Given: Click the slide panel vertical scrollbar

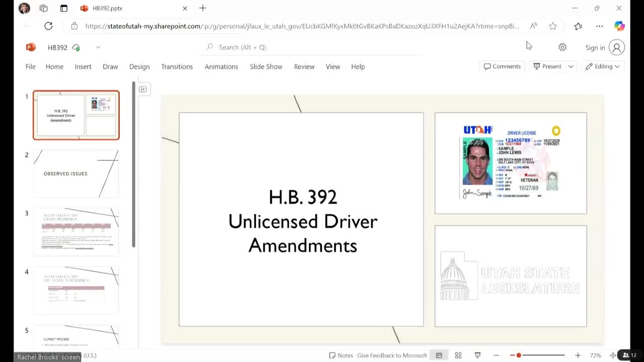Looking at the screenshot, I should point(133,164).
